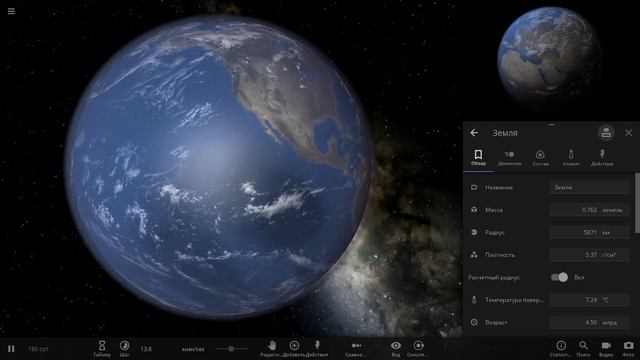Open the Вид eye view settings
Screen dimensions: 640x360
(x=396, y=349)
